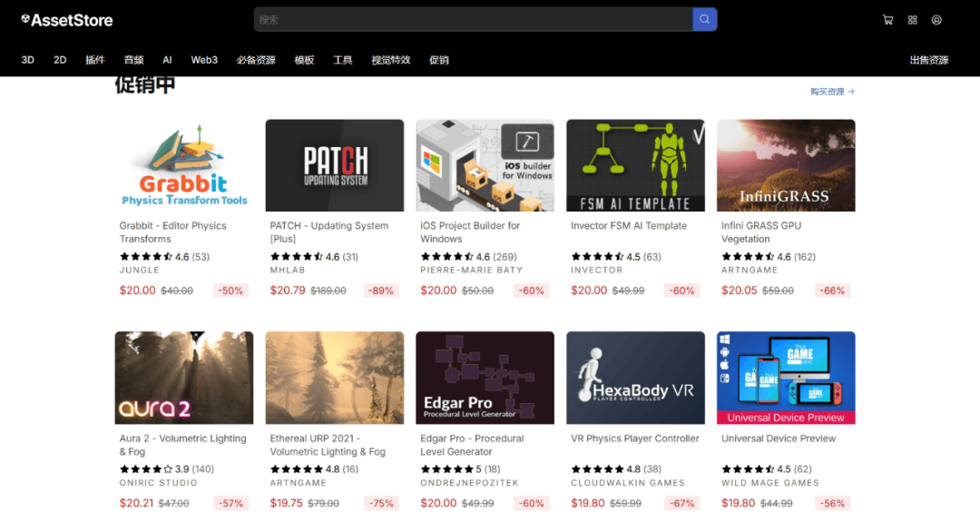This screenshot has height=522, width=980.
Task: Open the Aura 2 thumbnail
Action: 184,378
